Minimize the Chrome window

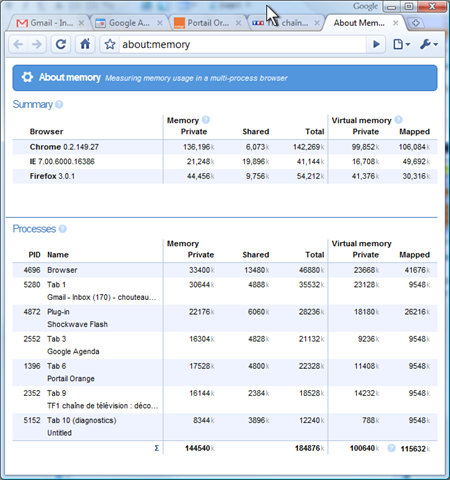tap(392, 7)
